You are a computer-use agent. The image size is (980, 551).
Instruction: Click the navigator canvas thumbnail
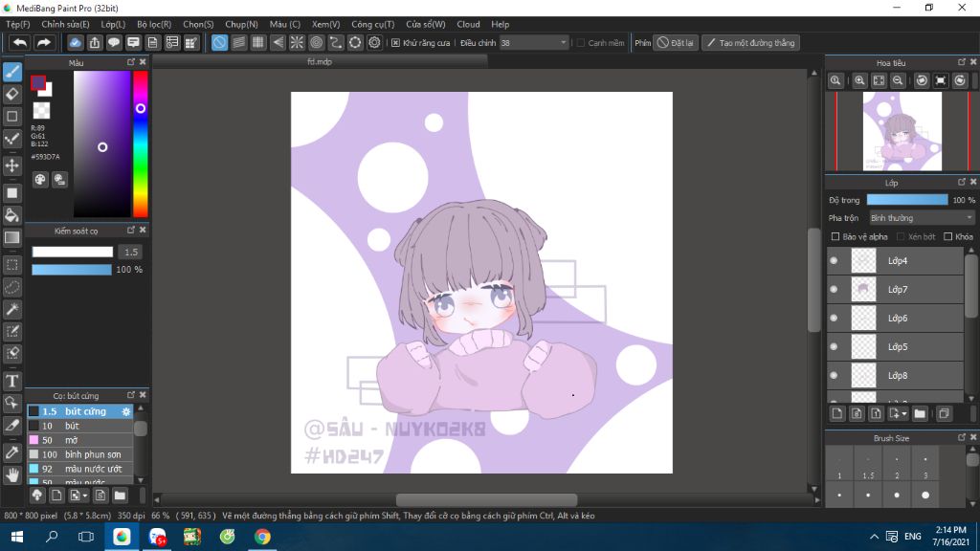point(902,131)
